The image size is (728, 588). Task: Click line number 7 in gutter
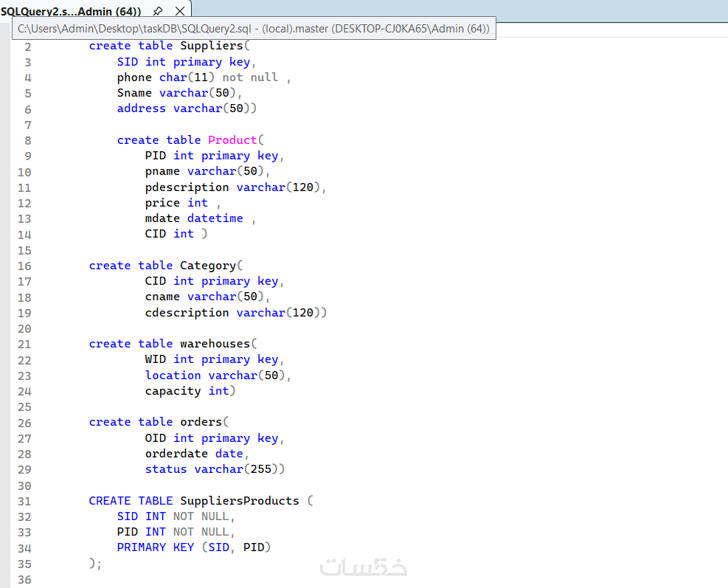tap(28, 125)
